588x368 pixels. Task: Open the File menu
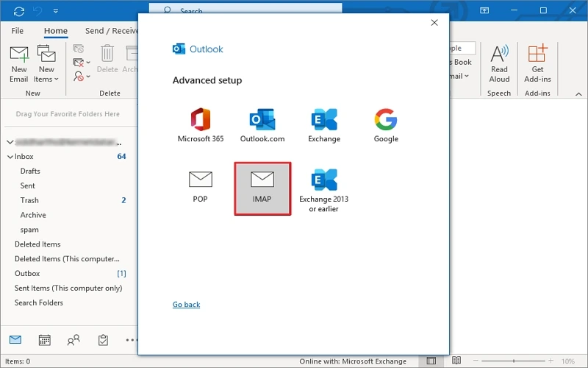coord(17,31)
